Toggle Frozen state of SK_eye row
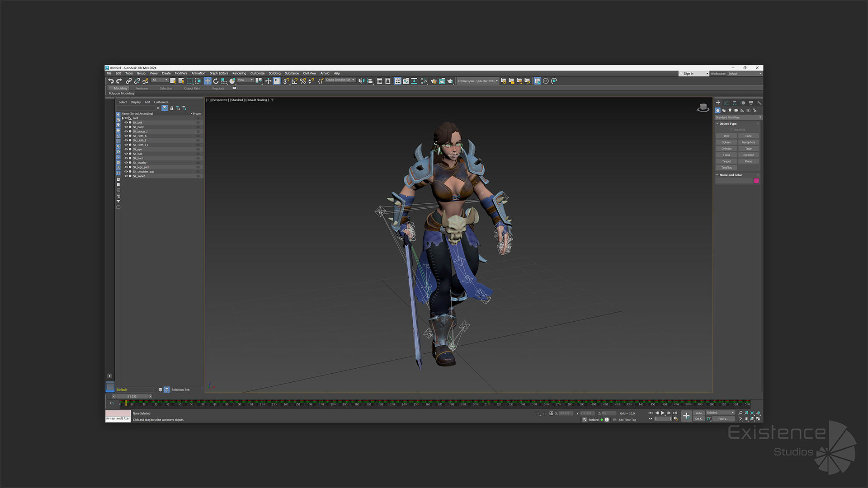The width and height of the screenshot is (868, 488). (x=198, y=149)
